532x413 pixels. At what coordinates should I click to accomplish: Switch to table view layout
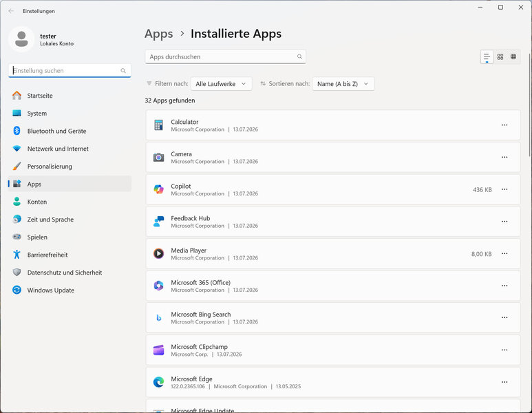(513, 56)
